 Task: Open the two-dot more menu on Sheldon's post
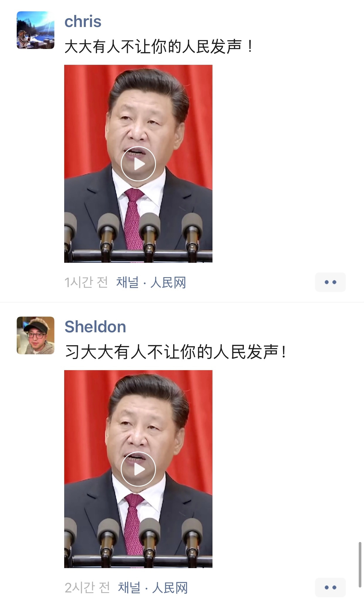330,587
